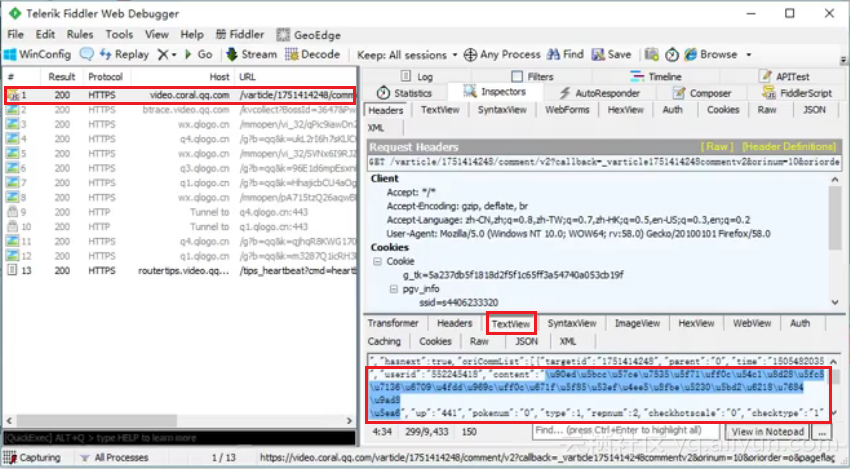Click the User-Agent header line
Image resolution: width=850 pixels, height=469 pixels.
pyautogui.click(x=578, y=234)
